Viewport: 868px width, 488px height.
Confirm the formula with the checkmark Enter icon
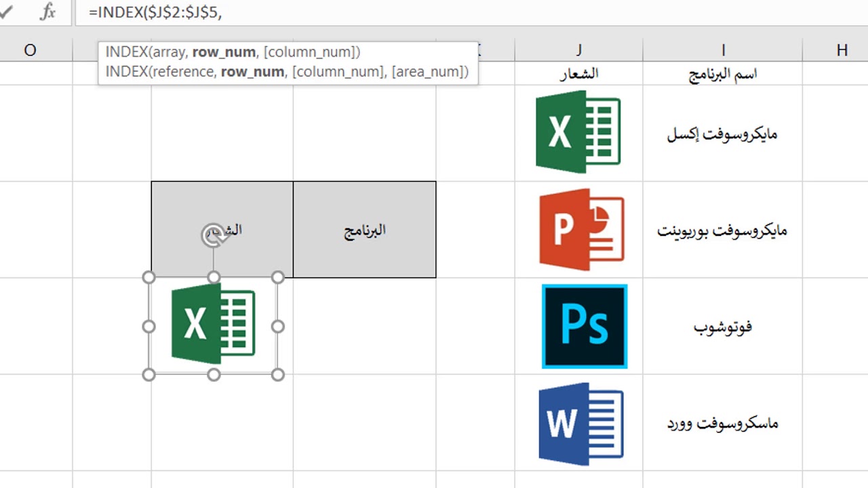point(6,12)
